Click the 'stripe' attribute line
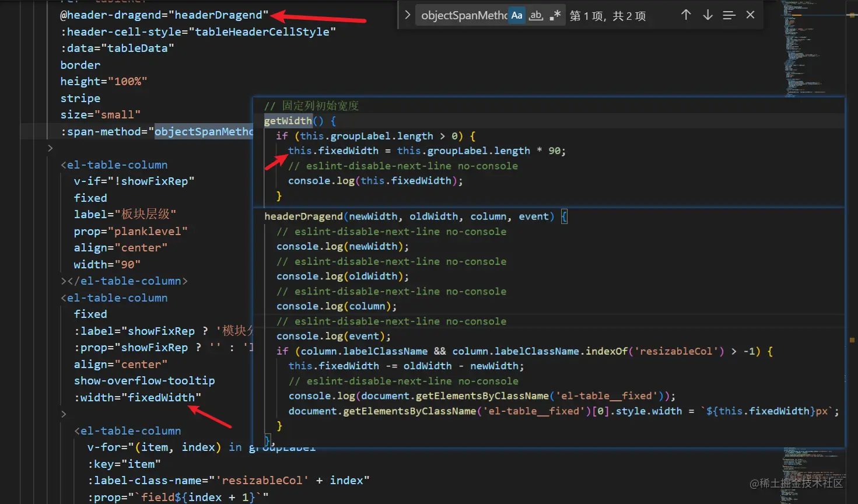This screenshot has width=858, height=504. (x=80, y=98)
